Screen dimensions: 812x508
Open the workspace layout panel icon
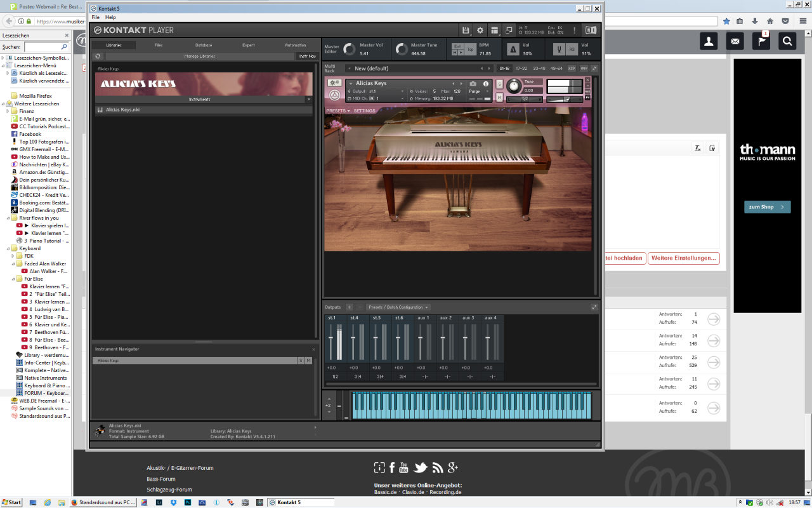coord(494,30)
